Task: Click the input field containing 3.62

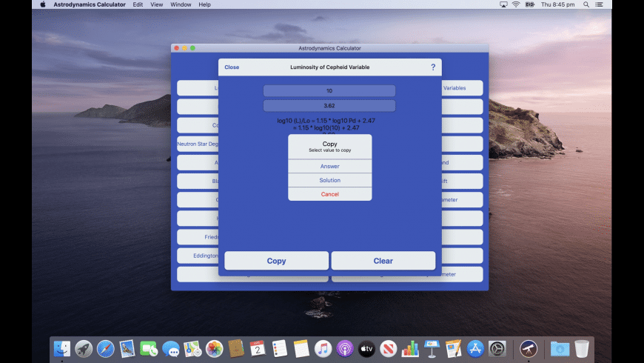Action: (x=329, y=106)
